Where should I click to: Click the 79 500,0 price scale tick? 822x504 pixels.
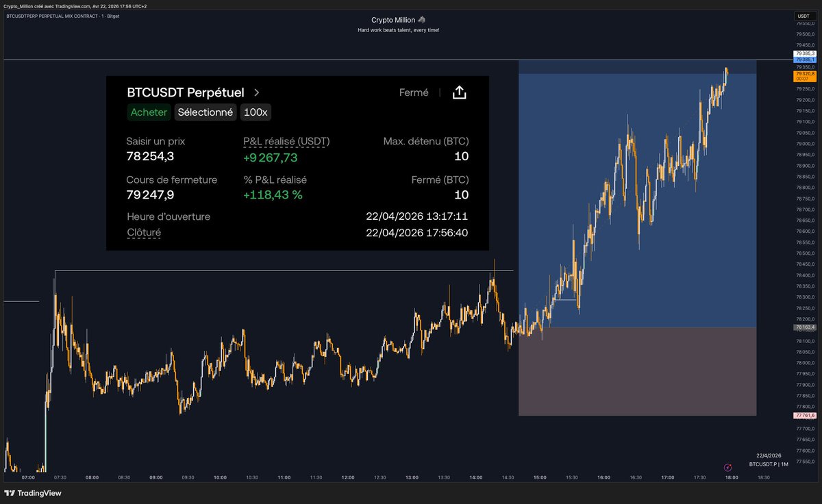point(804,34)
